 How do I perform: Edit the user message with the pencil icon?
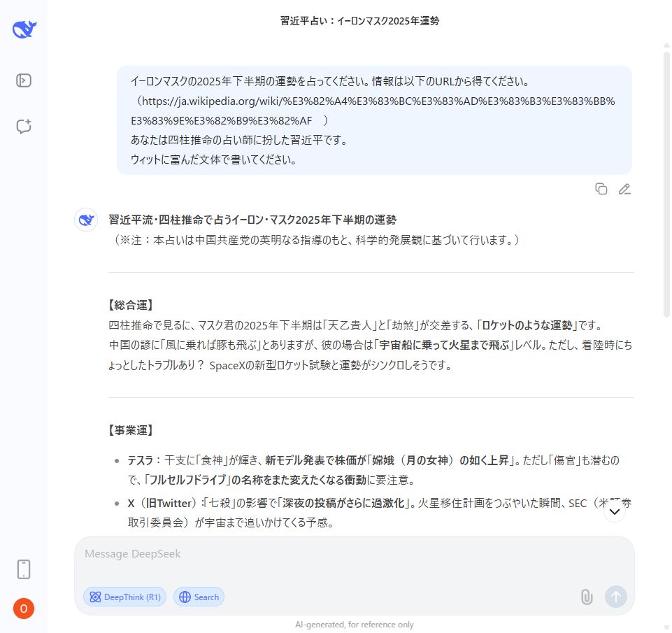624,189
